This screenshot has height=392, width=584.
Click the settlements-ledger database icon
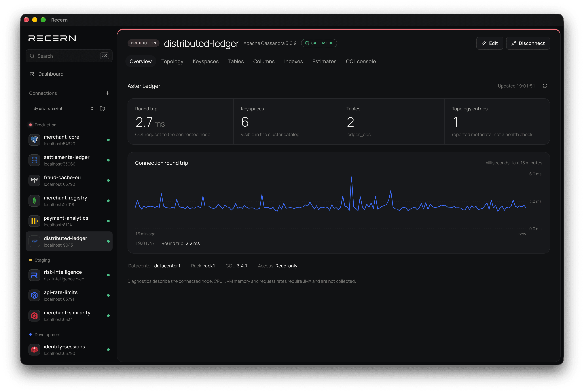(x=34, y=160)
